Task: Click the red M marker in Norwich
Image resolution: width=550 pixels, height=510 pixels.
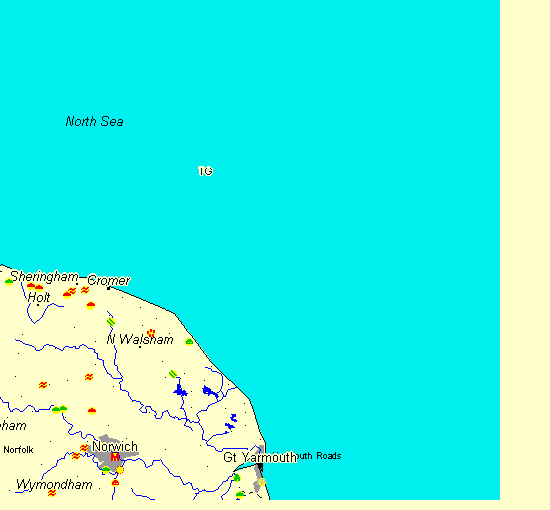Action: pyautogui.click(x=115, y=457)
